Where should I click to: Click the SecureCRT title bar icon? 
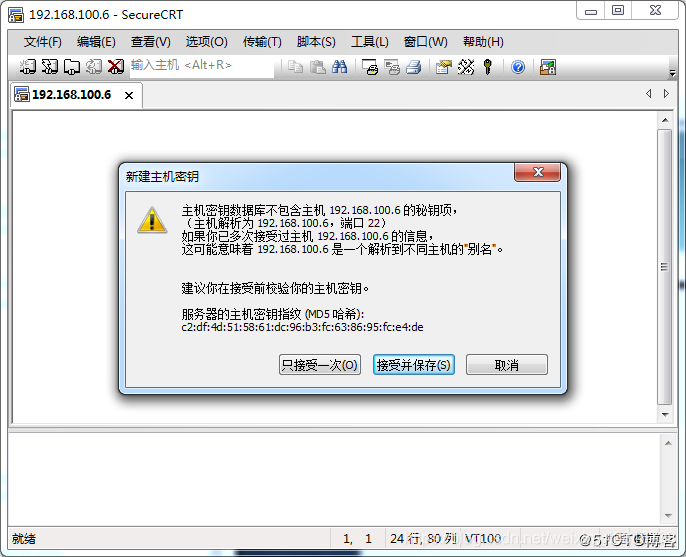[x=16, y=15]
